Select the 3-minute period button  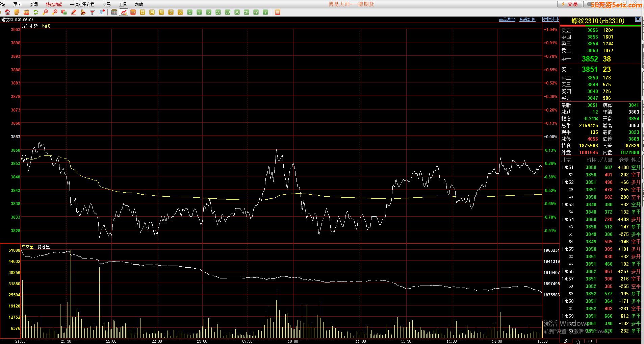point(199,12)
